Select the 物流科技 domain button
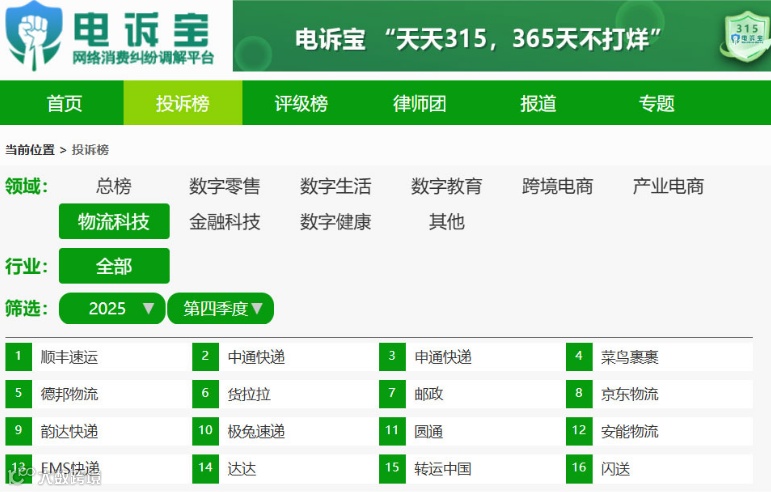771x492 pixels. coord(114,221)
